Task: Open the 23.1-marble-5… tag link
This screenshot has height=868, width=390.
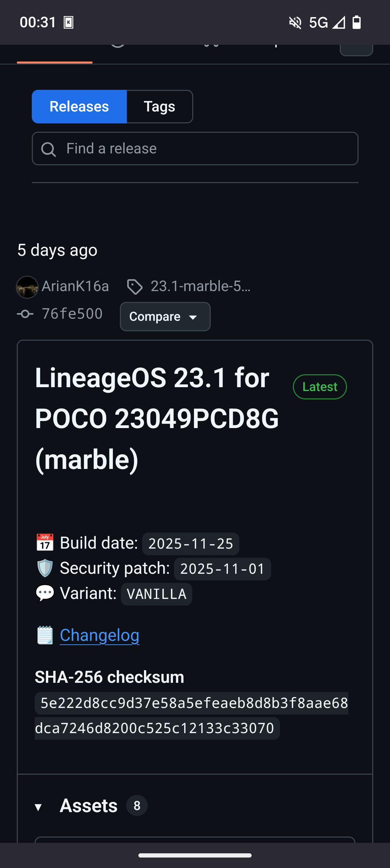Action: [200, 286]
